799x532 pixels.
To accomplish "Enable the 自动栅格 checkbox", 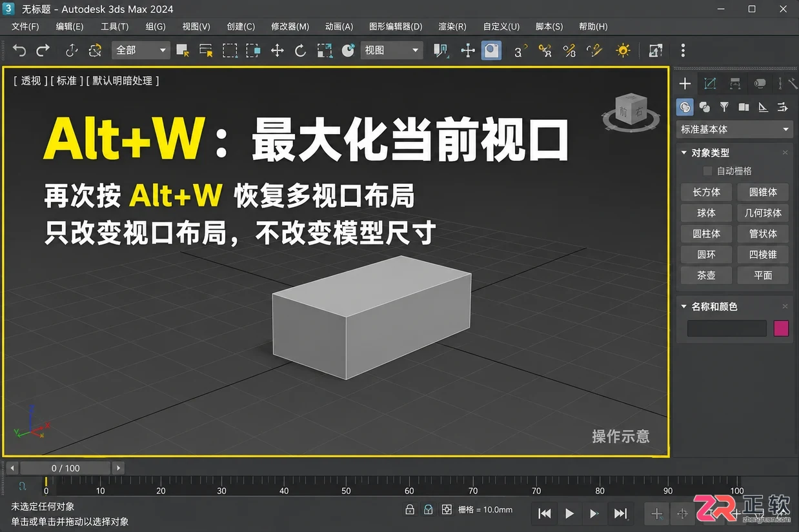I will pyautogui.click(x=708, y=171).
